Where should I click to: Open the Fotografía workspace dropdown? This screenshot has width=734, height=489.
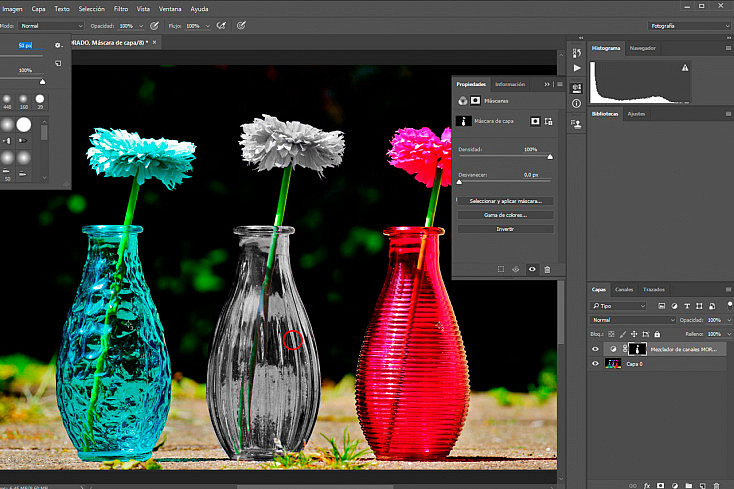coord(690,26)
